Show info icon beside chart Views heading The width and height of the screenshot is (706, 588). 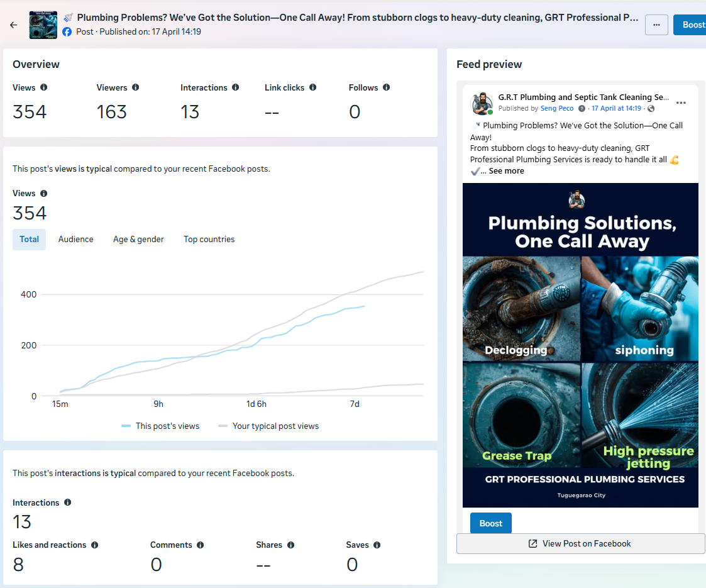click(43, 193)
